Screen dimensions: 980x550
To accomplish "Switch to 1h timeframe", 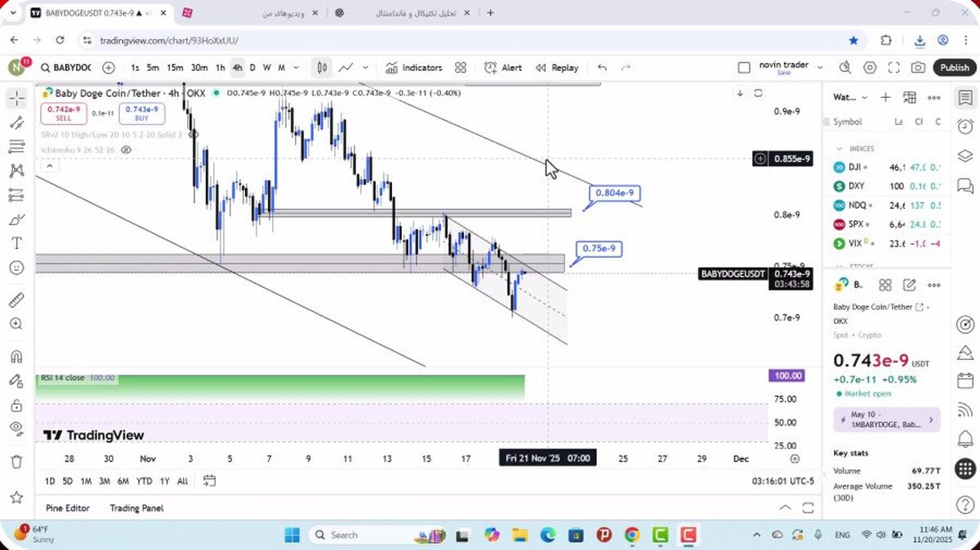I will [220, 68].
